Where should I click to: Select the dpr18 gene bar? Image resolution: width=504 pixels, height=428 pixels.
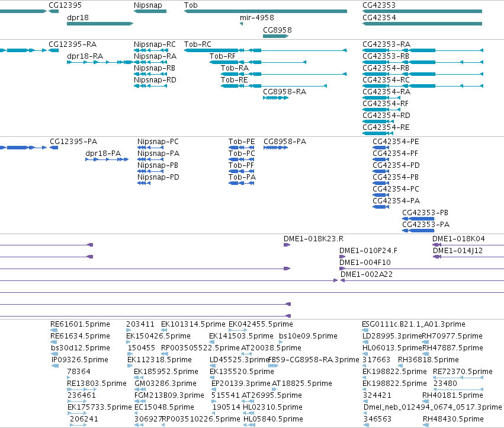100,24
